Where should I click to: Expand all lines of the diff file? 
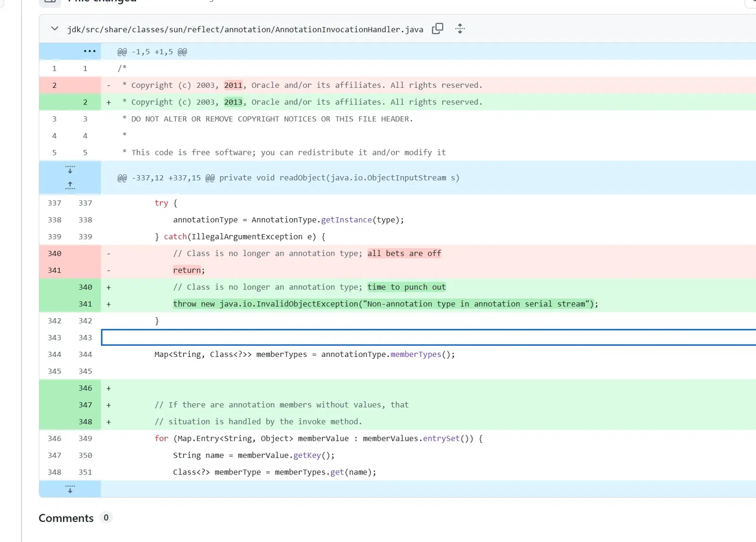pos(460,29)
